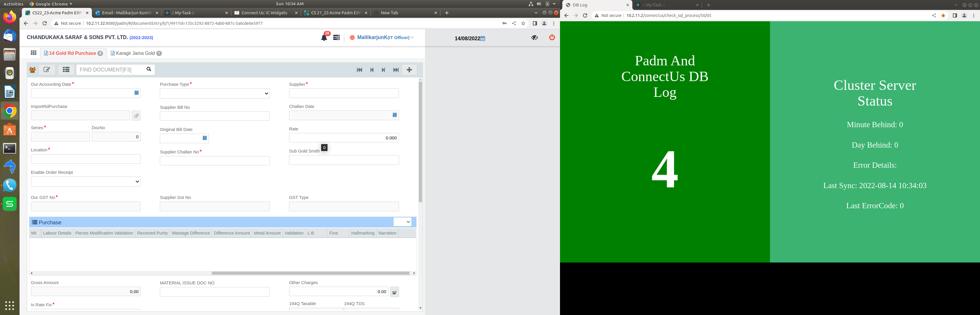
Task: Click into Supplier Challan No field
Action: click(x=215, y=160)
